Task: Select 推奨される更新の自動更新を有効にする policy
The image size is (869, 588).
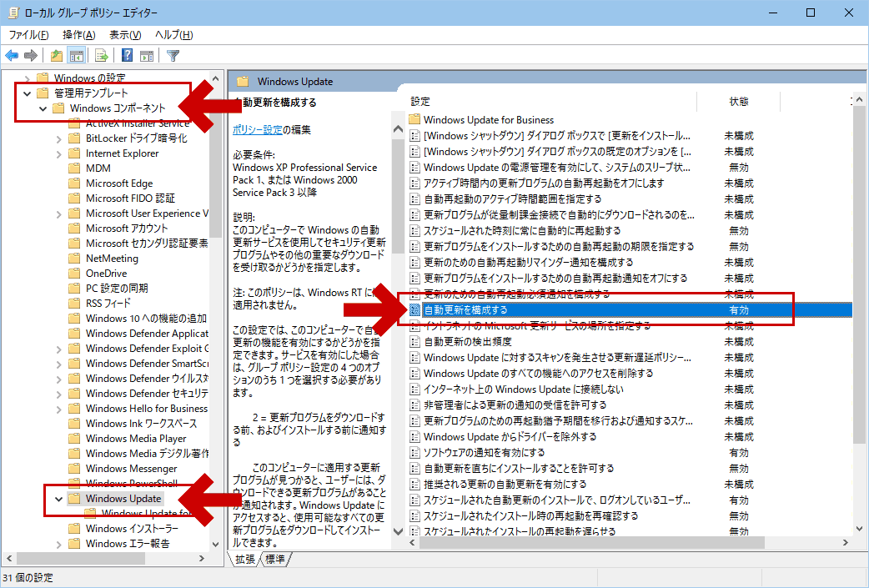Action: [505, 484]
